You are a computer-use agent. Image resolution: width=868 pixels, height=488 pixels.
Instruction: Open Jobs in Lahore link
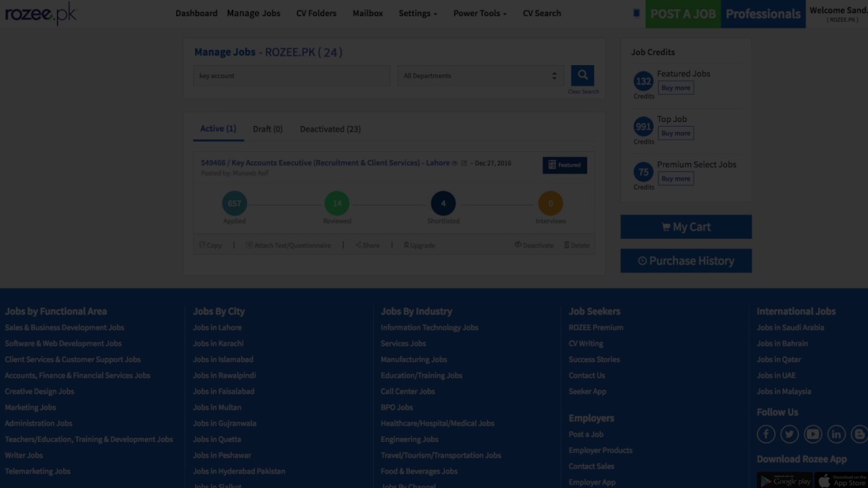tap(217, 327)
